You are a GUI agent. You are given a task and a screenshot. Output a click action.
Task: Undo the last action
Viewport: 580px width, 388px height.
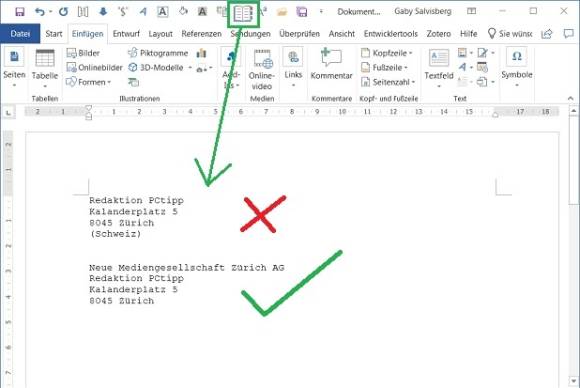[x=39, y=12]
